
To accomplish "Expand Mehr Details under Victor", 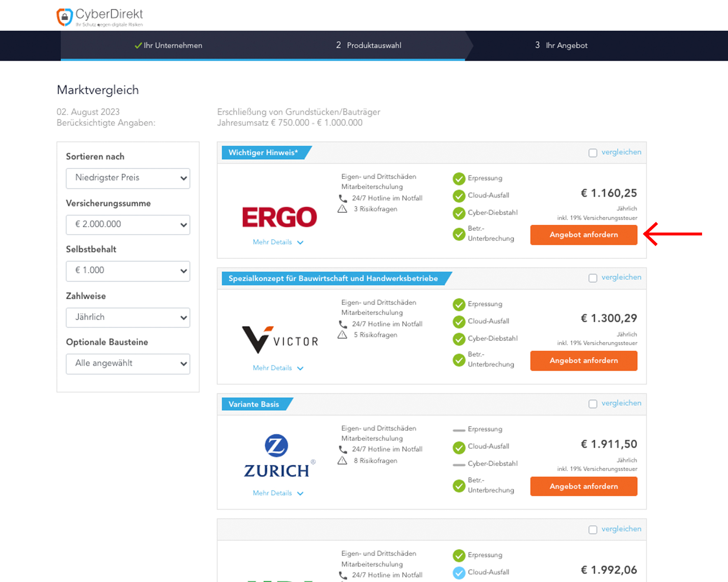I will pos(278,368).
